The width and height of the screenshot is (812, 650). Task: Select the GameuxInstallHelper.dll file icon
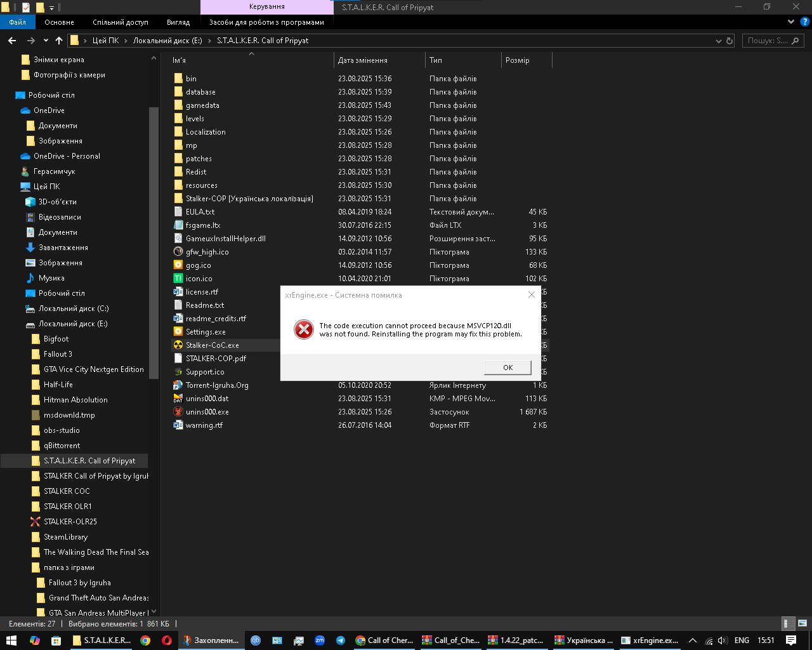tap(178, 239)
